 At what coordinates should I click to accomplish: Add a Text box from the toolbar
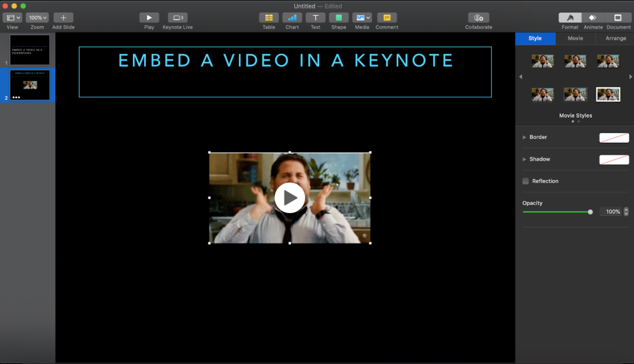[x=315, y=18]
